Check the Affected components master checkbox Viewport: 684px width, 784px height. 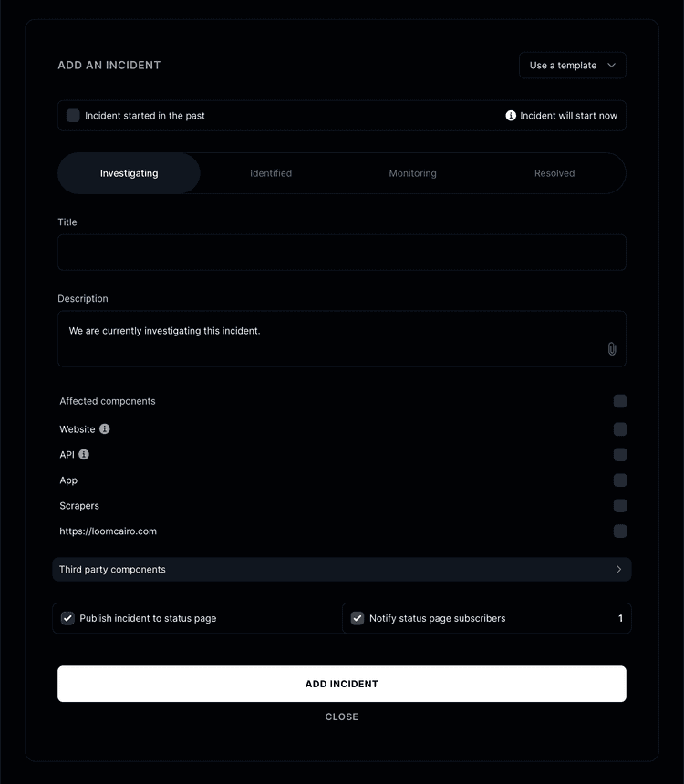pyautogui.click(x=620, y=401)
